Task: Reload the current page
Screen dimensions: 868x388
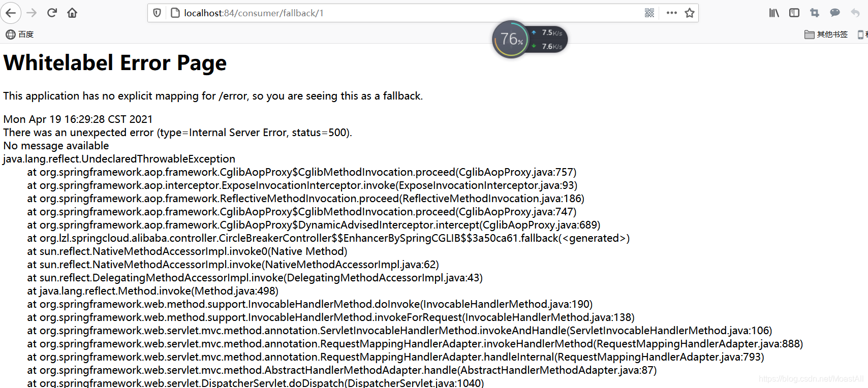Action: point(52,13)
